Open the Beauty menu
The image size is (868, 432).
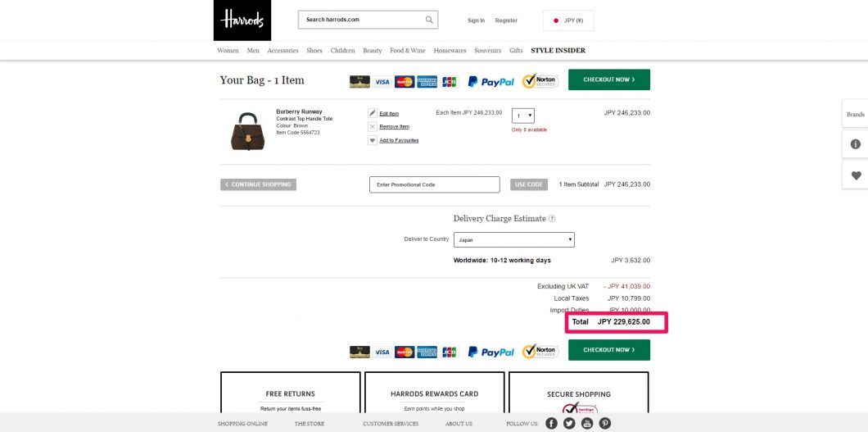point(373,50)
